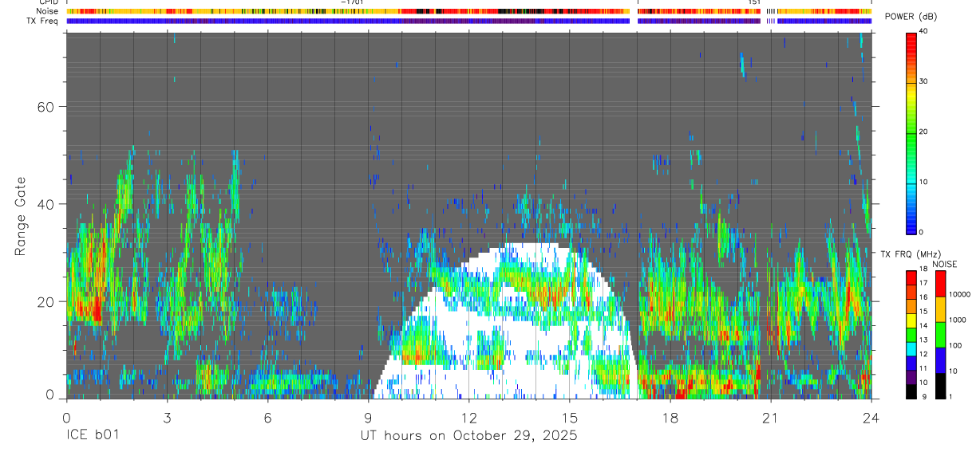Click the black swatch in NOISE legend

[940, 386]
